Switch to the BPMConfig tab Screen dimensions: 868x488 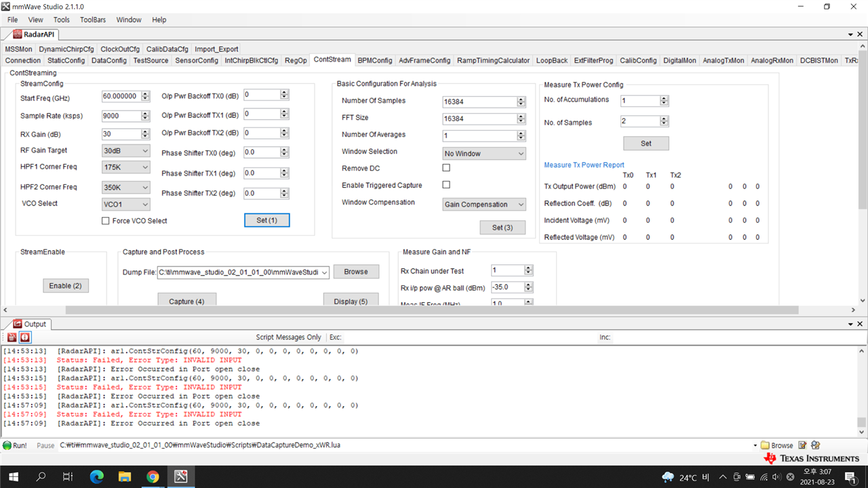pyautogui.click(x=375, y=60)
